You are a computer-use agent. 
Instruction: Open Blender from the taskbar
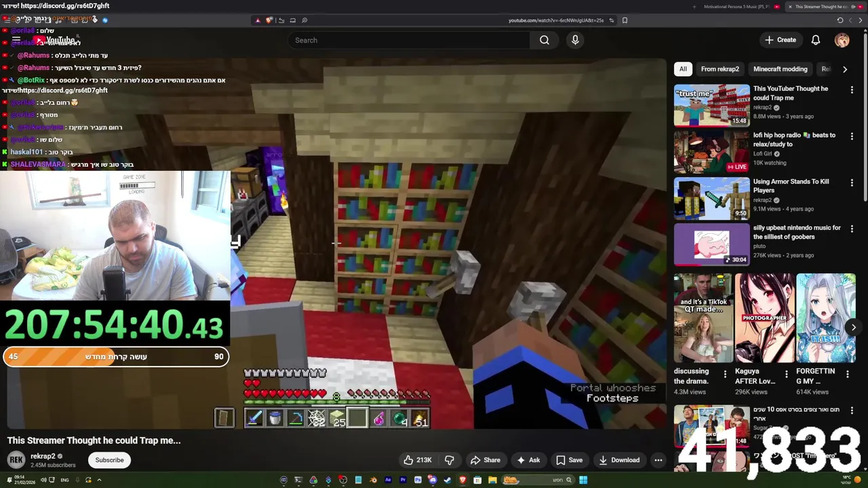[x=374, y=480]
